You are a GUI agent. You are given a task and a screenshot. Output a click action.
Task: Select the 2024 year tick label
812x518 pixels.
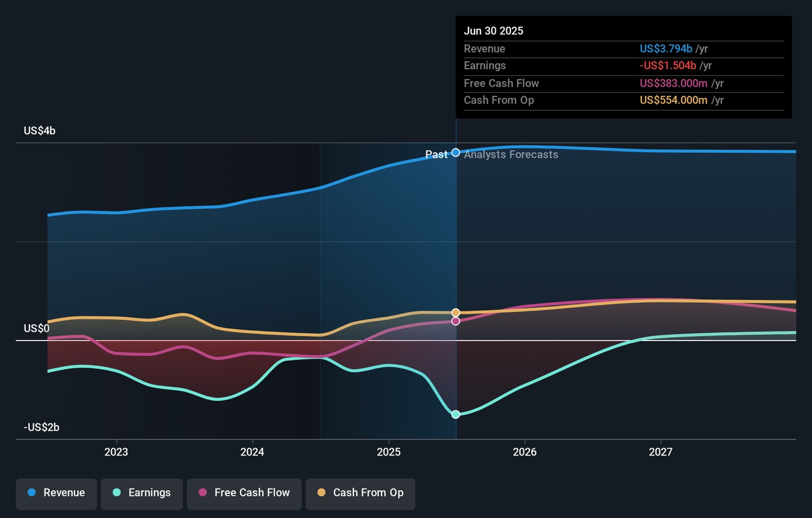point(252,452)
